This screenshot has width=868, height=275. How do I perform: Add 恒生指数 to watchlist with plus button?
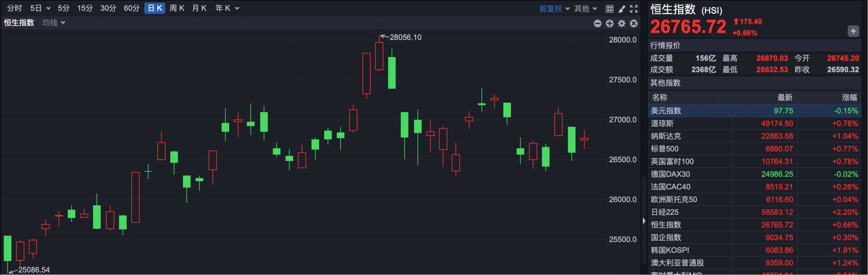pyautogui.click(x=853, y=31)
